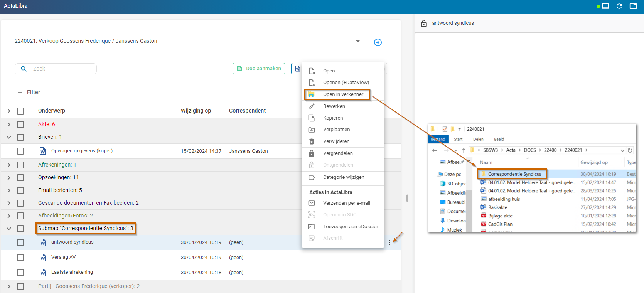This screenshot has height=293, width=644.
Task: Tick the checkbox for Email berichten: 5
Action: 20,190
